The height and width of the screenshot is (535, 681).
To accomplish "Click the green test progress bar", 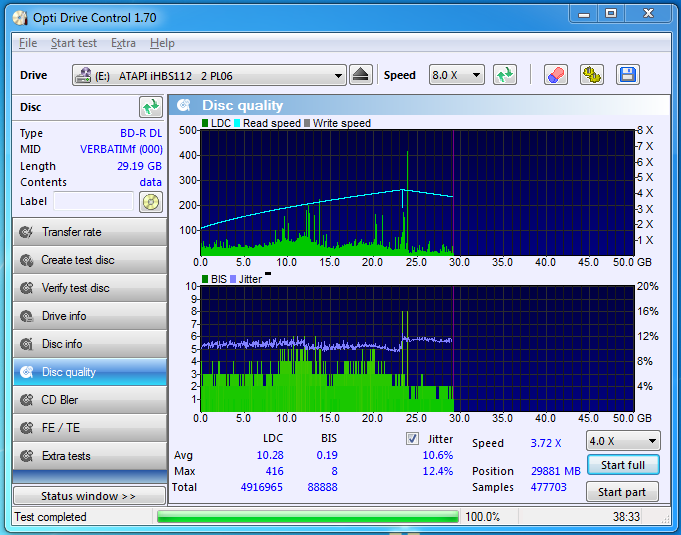I will [x=307, y=517].
